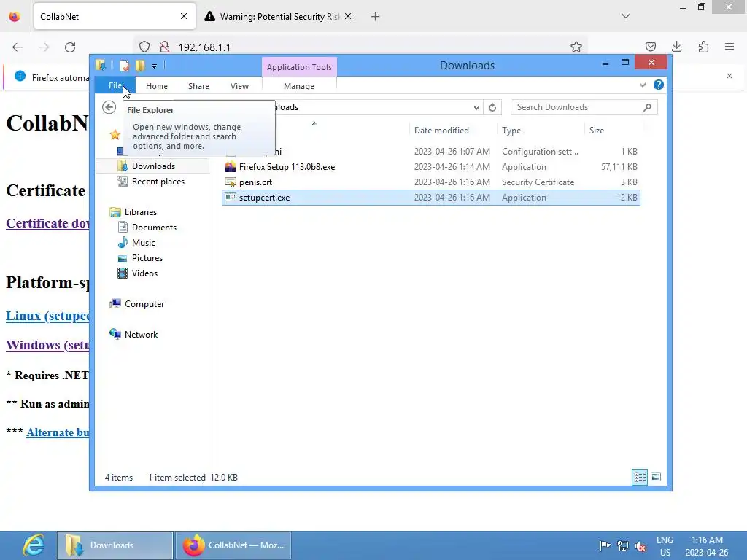Click the Save to Pocket icon
Screen dimensions: 747x560
tap(651, 47)
